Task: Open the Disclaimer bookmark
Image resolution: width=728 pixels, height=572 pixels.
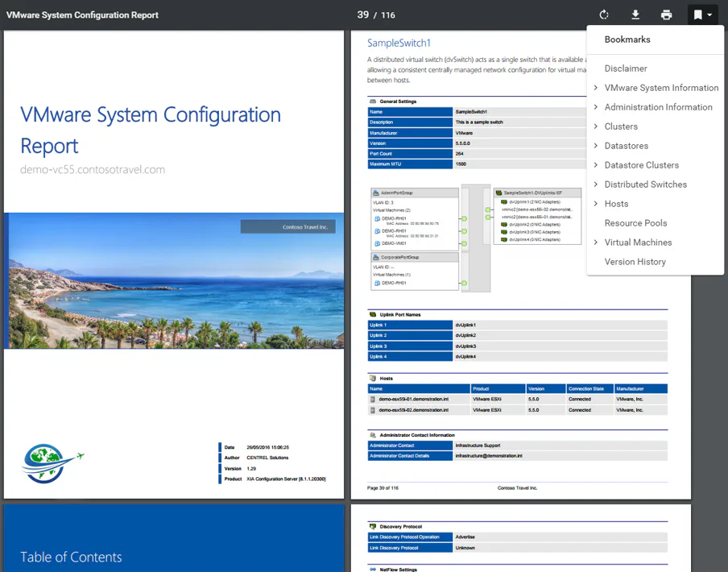Action: tap(626, 68)
